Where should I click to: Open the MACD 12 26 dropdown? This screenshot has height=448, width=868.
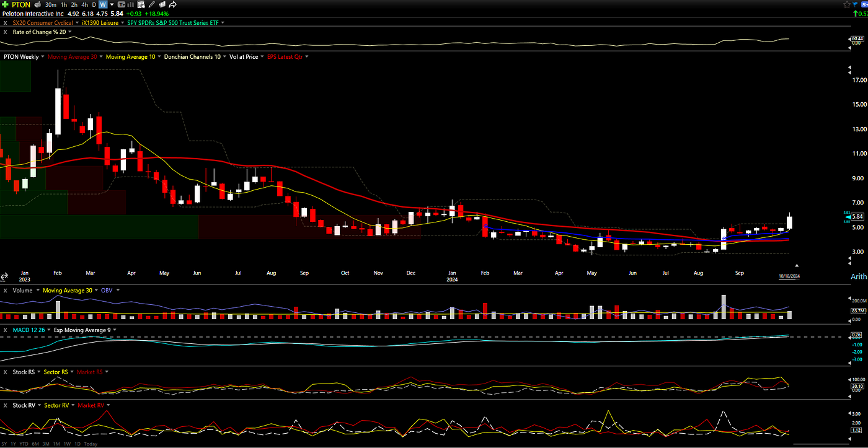tap(49, 330)
